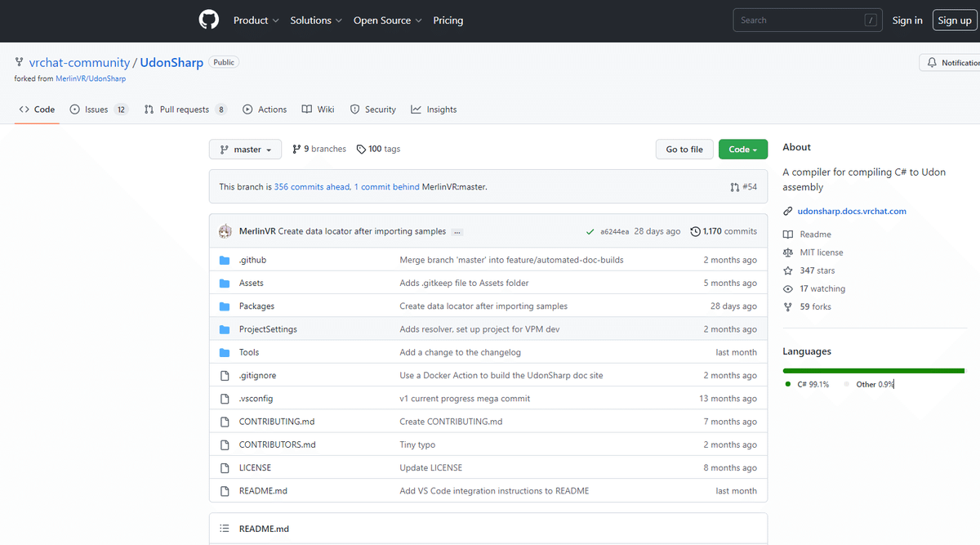Image resolution: width=980 pixels, height=545 pixels.
Task: Open the master branch dropdown
Action: click(246, 150)
